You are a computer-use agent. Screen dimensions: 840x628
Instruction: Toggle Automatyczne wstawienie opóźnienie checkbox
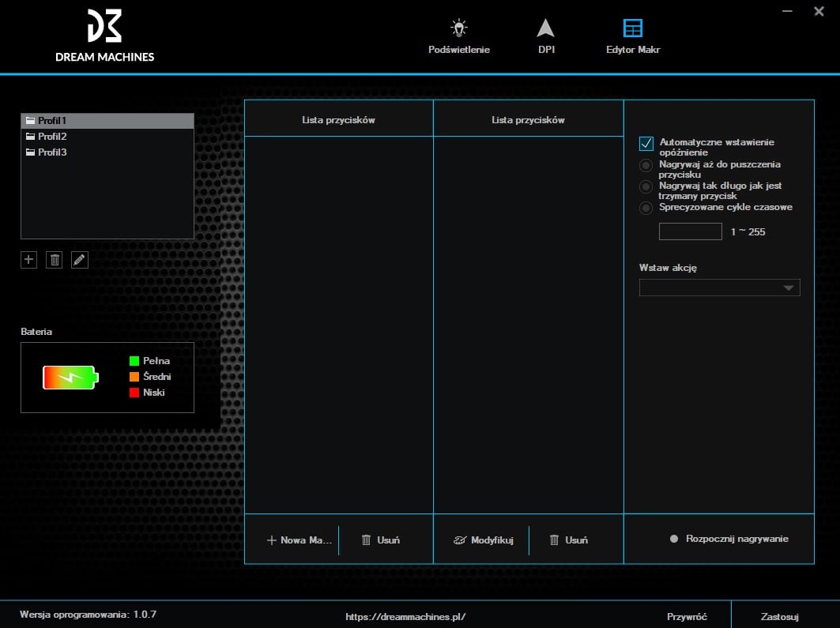(x=646, y=143)
